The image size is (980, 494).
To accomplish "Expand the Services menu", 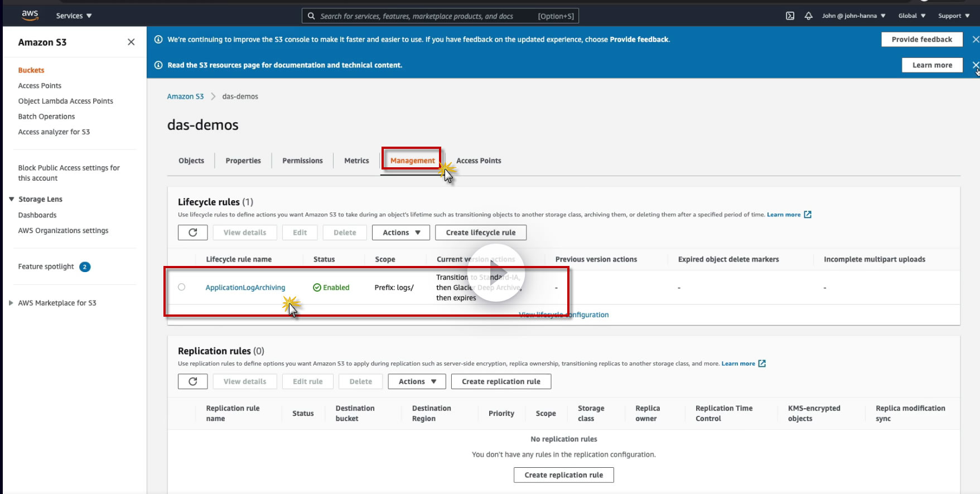I will coord(74,16).
